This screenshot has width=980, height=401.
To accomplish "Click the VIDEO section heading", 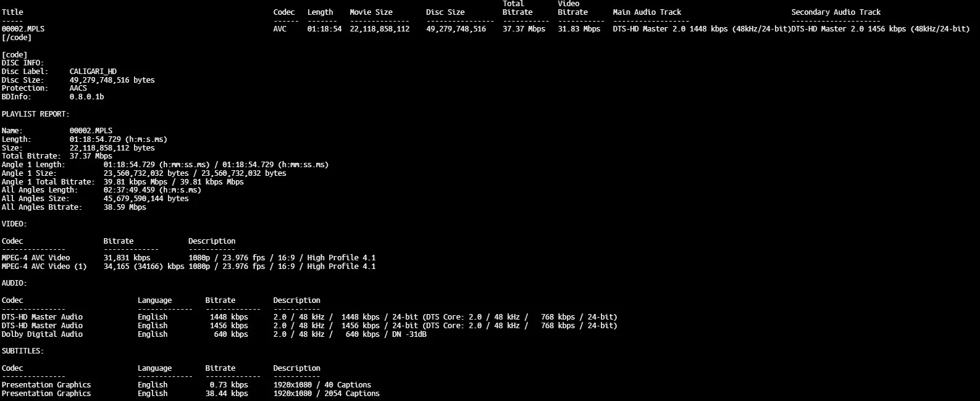I will click(14, 224).
